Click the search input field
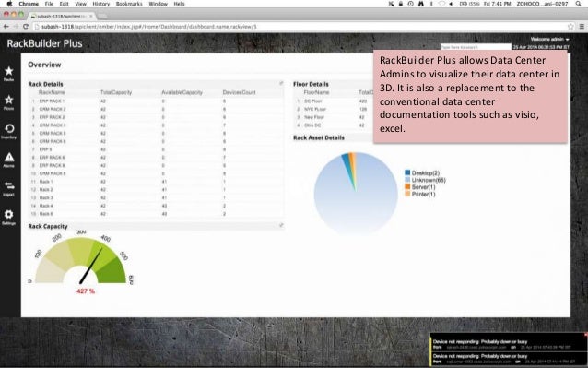This screenshot has width=588, height=368. (x=476, y=47)
